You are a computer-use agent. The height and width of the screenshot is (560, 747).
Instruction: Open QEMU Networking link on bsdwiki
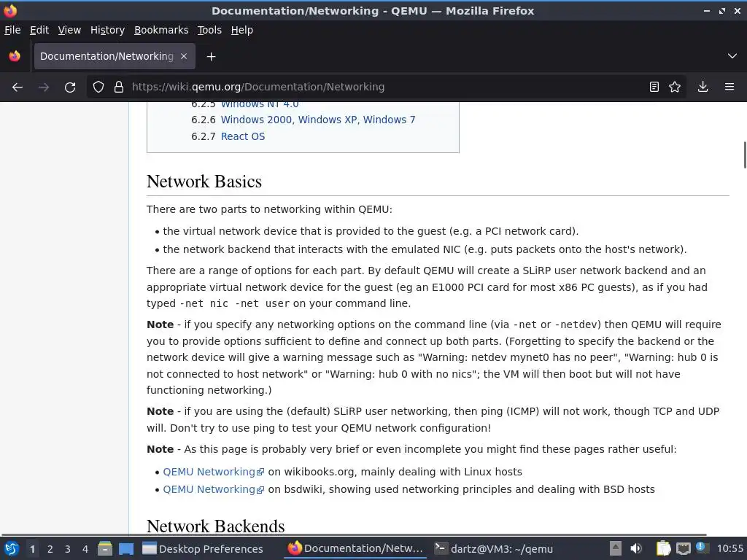[213, 489]
